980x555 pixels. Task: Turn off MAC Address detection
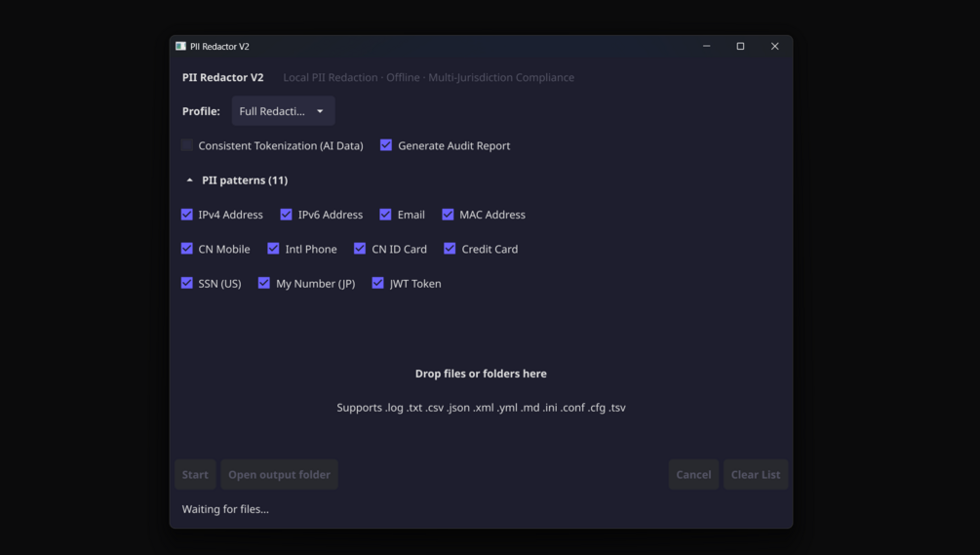(x=449, y=215)
